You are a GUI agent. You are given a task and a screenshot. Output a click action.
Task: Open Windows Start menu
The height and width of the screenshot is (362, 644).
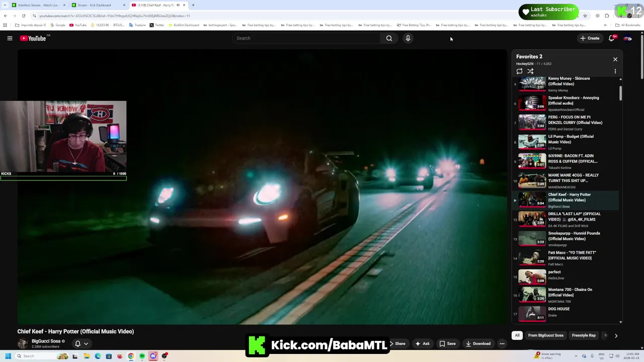(8, 356)
